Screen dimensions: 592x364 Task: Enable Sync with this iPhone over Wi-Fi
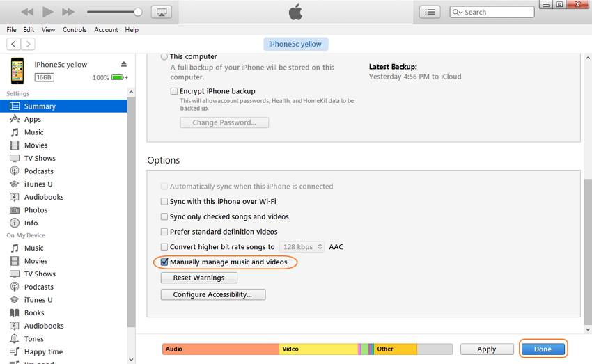[x=164, y=202]
